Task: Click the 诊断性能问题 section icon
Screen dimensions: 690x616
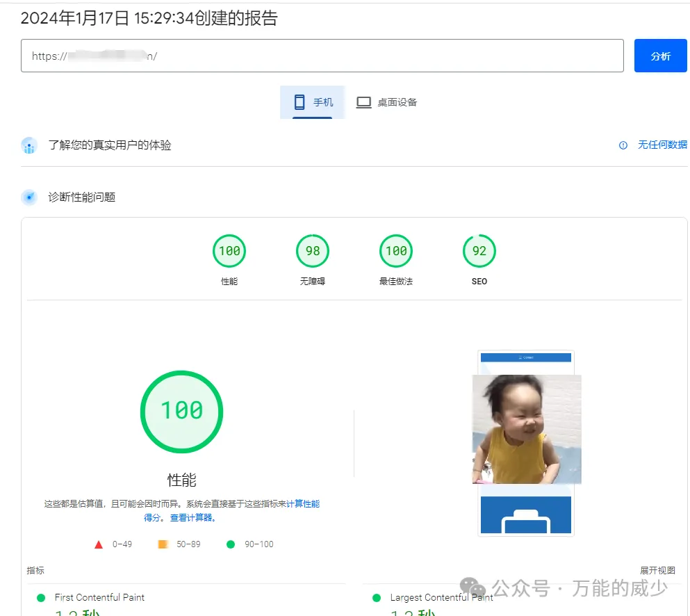Action: click(x=28, y=197)
